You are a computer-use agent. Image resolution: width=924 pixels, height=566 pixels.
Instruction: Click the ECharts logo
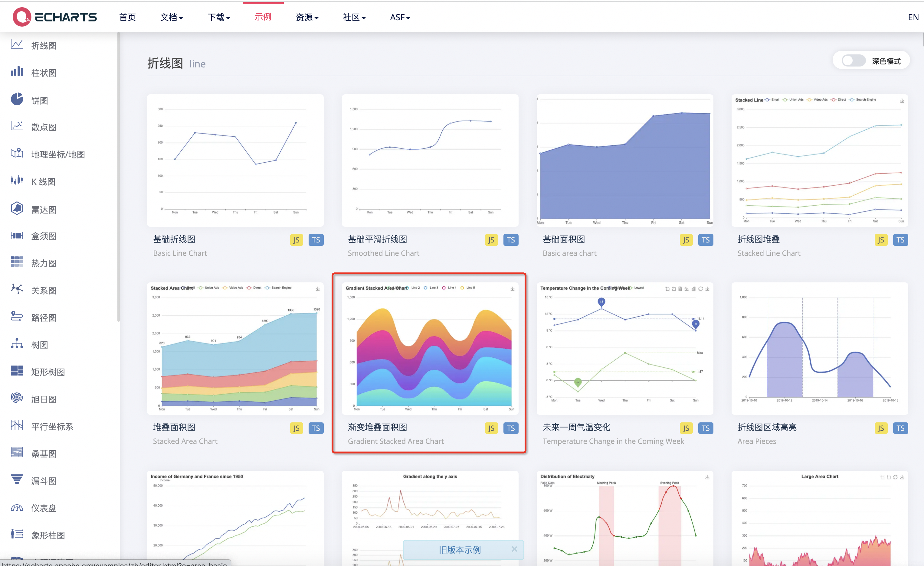click(x=55, y=17)
